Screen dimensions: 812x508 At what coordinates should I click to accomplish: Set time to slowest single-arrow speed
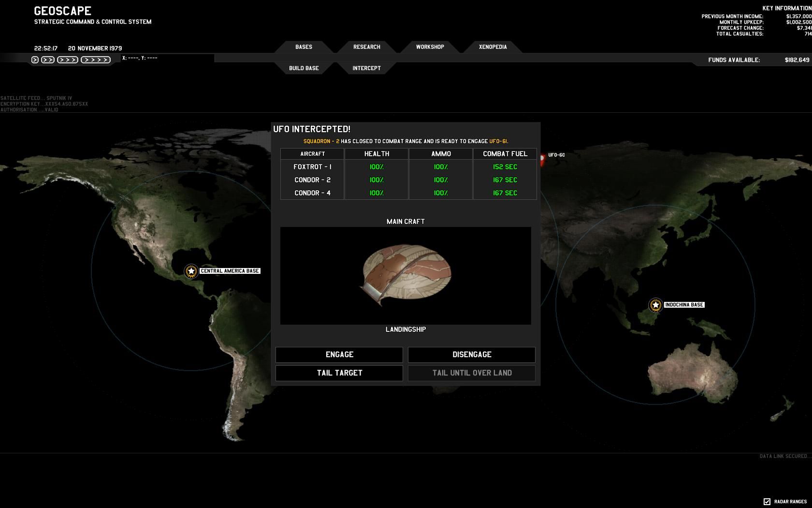click(x=35, y=60)
